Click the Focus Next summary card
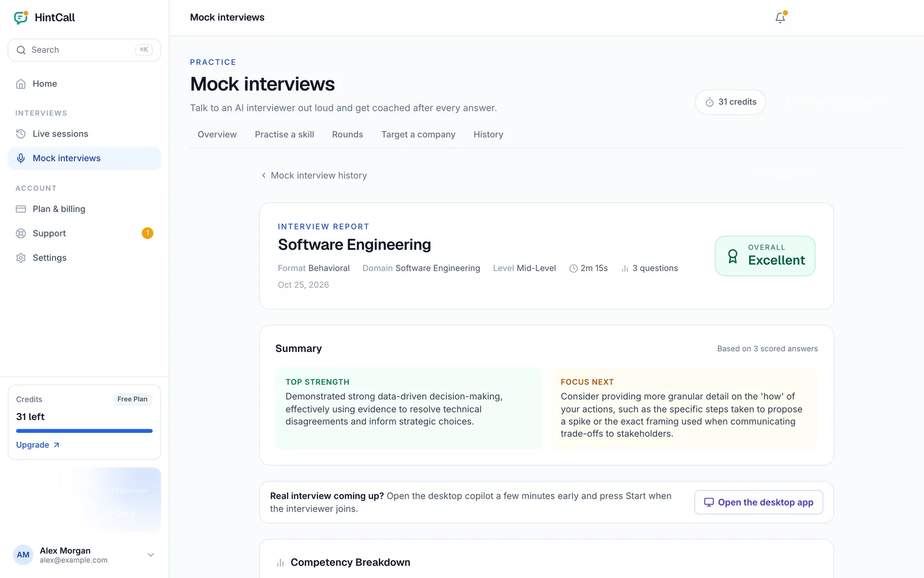 click(x=684, y=409)
